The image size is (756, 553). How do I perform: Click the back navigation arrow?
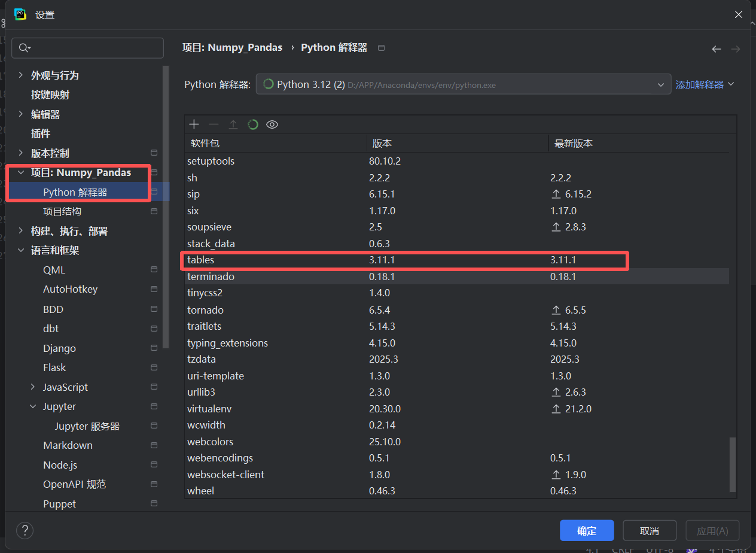(x=717, y=49)
